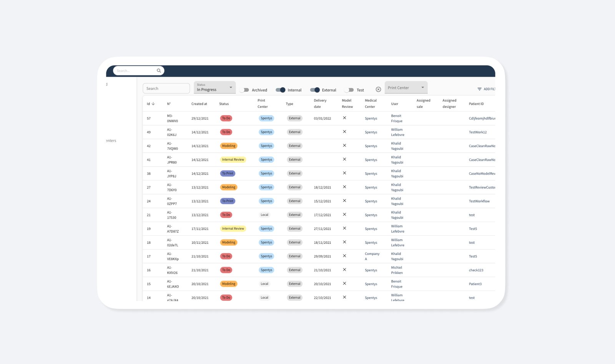Click the Delivery date column header
The width and height of the screenshot is (615, 364).
coord(320,103)
